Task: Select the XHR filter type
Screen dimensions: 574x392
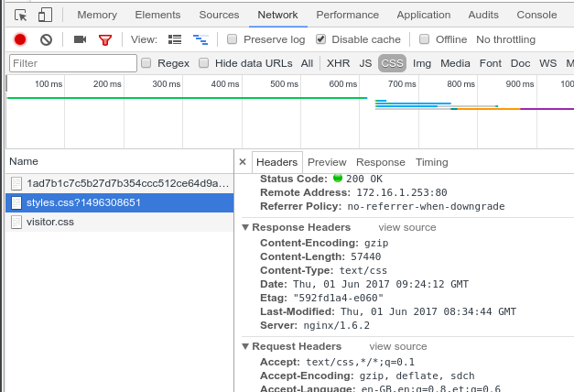Action: [x=338, y=63]
